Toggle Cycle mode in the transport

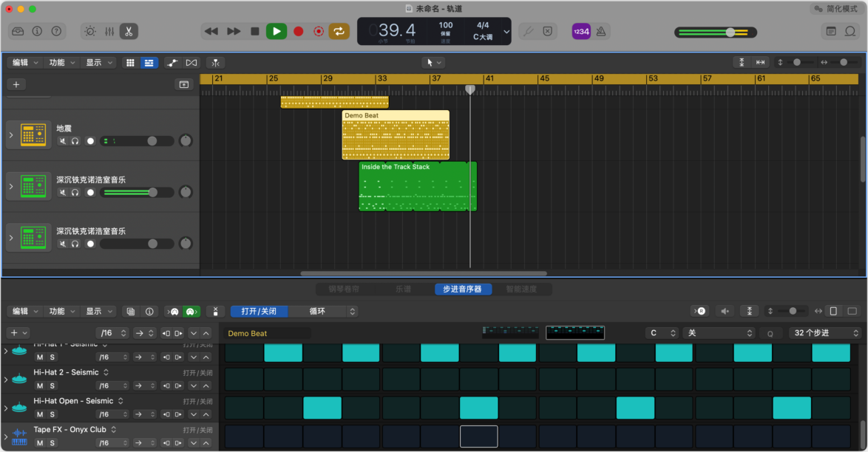pos(339,32)
